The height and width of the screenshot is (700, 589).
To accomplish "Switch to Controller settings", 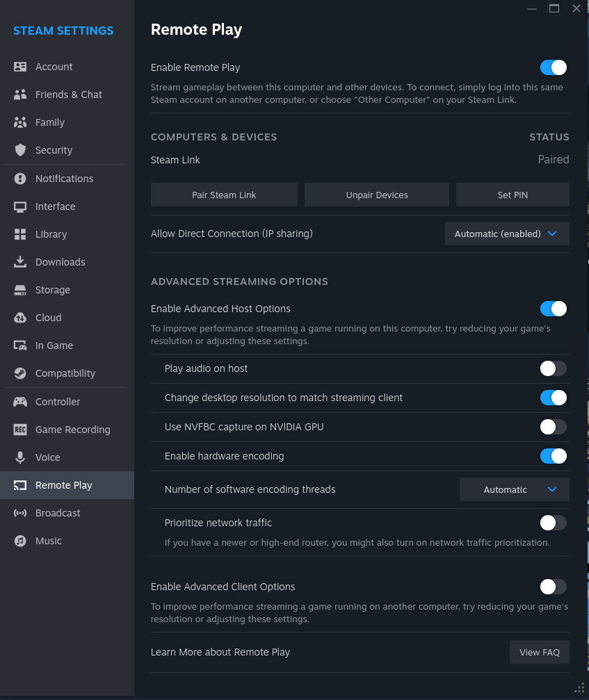I will click(x=67, y=402).
